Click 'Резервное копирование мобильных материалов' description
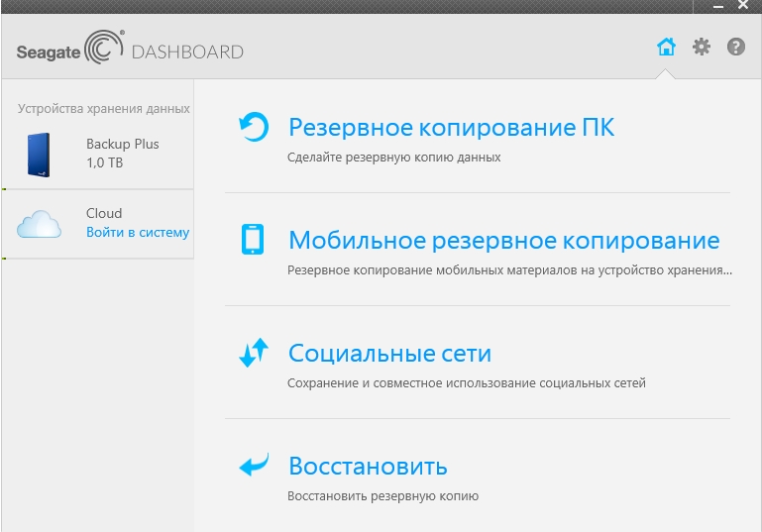The height and width of the screenshot is (532, 762). tap(509, 270)
